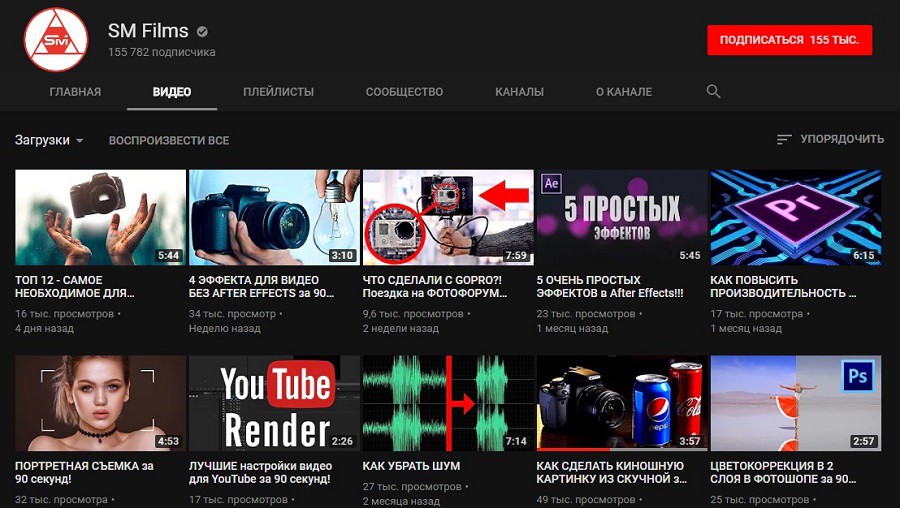Click the title ТОП 12 - САМОЕ НЕОБХОДИМОЕ ДЛЯ
The height and width of the screenshot is (508, 900).
coord(75,286)
